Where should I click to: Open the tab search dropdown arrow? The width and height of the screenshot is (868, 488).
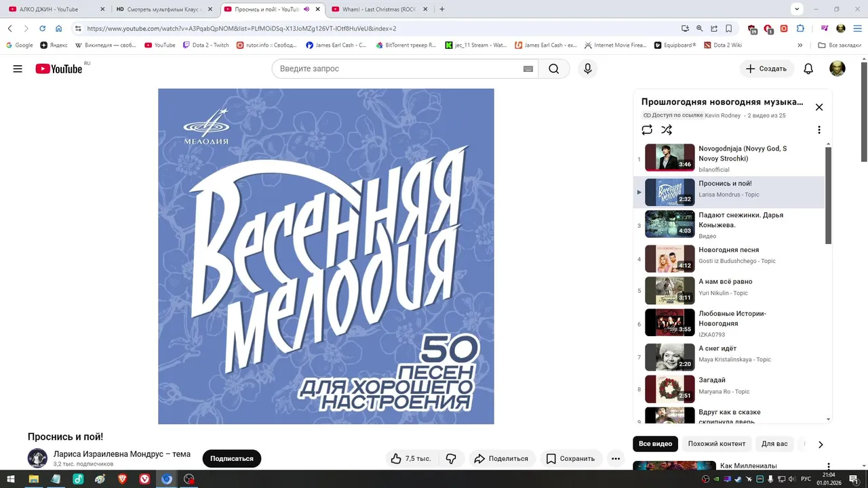click(797, 9)
